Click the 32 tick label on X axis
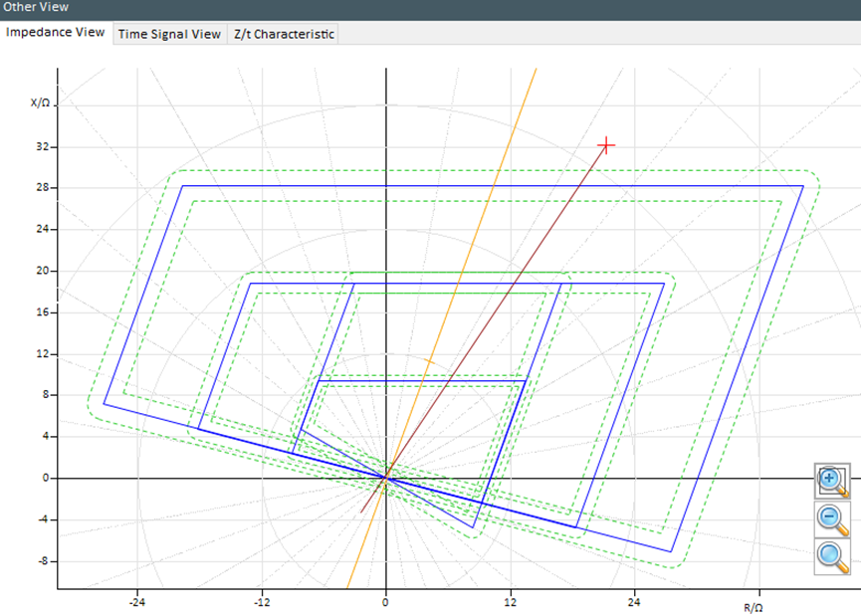 point(42,147)
